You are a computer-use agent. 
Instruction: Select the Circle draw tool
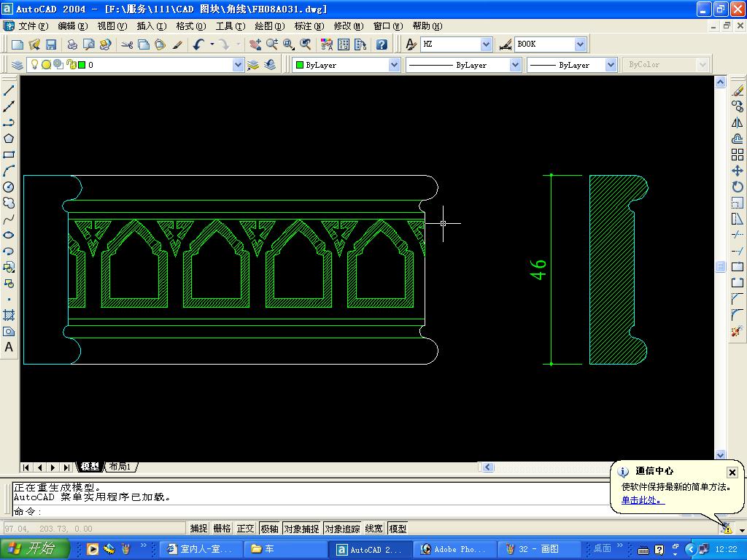point(9,187)
